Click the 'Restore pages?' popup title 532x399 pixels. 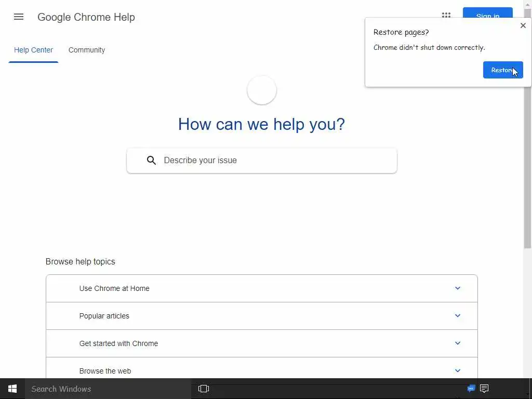click(401, 32)
